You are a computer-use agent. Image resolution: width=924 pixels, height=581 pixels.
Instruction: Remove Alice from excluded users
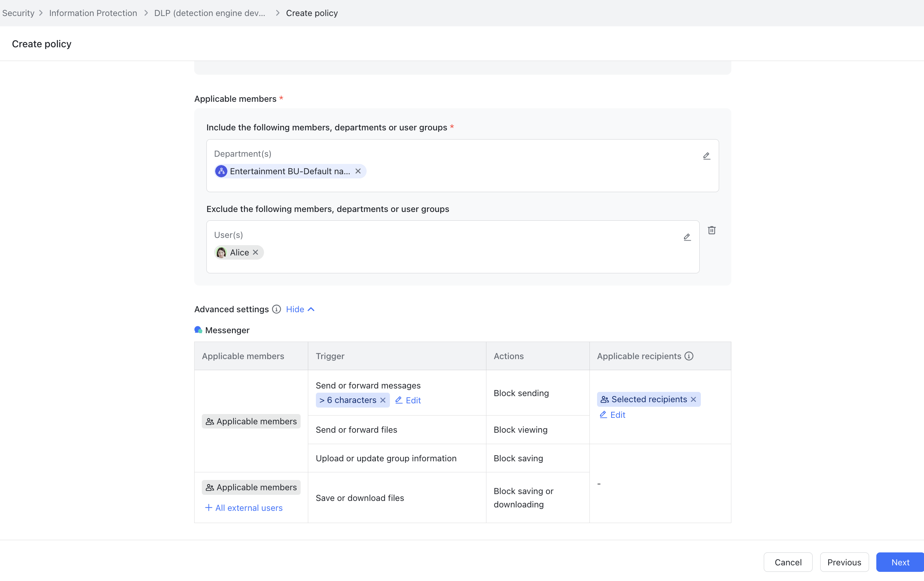(256, 252)
